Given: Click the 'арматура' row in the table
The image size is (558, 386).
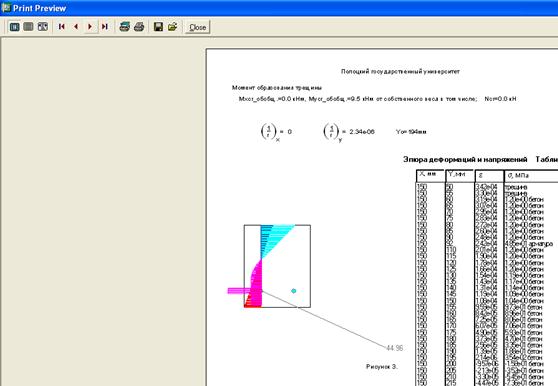Looking at the screenshot, I should [x=485, y=244].
